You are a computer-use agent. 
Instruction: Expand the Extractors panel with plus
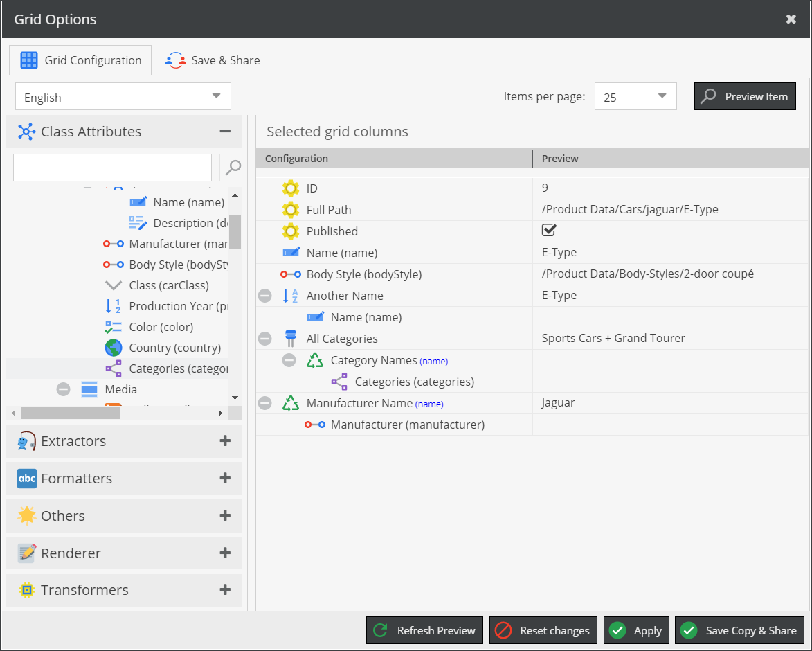coord(225,440)
